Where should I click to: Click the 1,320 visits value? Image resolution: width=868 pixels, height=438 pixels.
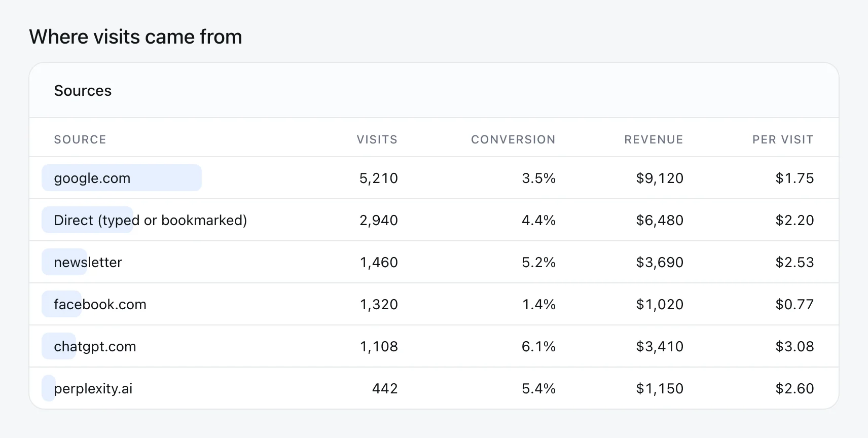379,304
